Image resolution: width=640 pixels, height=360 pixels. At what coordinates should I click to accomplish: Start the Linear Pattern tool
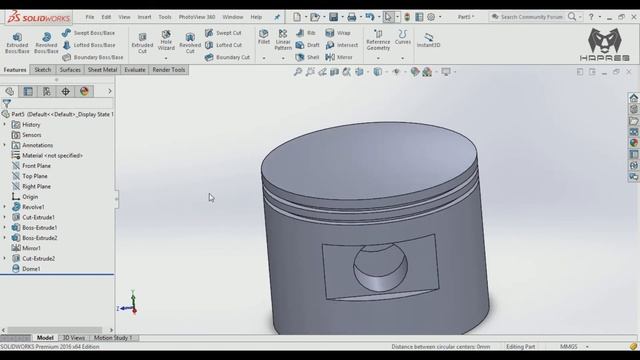283,39
